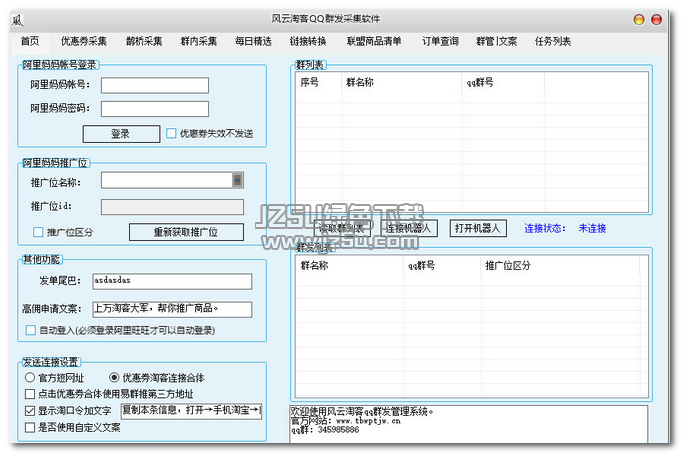Click 重新获取推广位 button

point(186,232)
